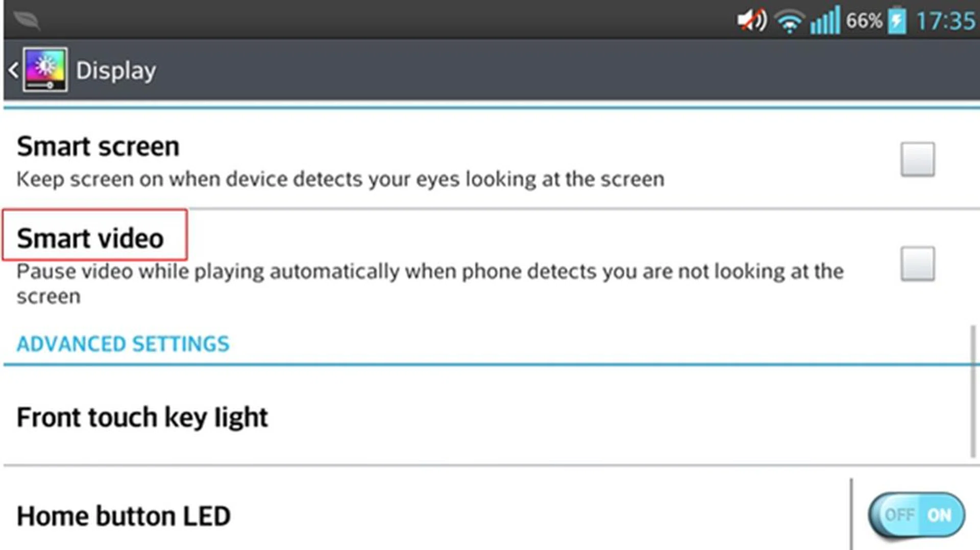Tap the back arrow beside Display

click(x=14, y=70)
